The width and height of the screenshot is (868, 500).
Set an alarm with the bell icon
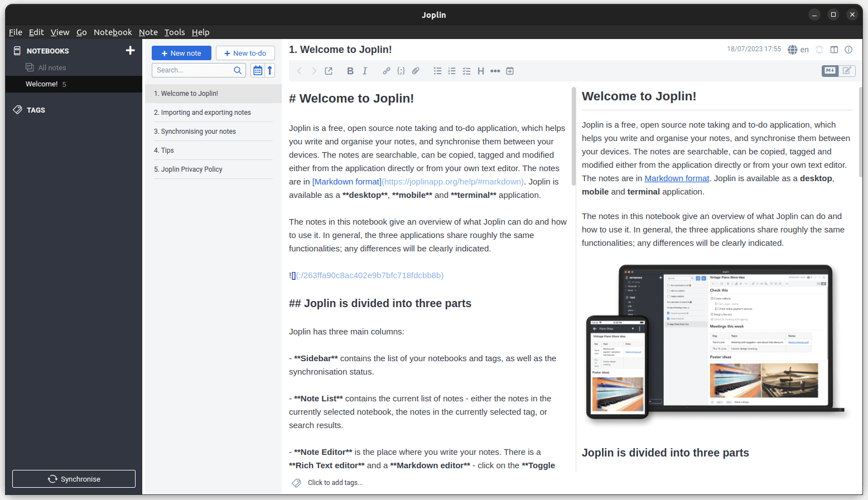[819, 49]
